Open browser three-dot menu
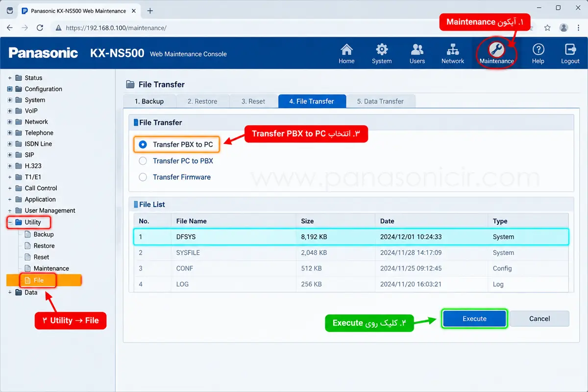The height and width of the screenshot is (392, 588). [579, 28]
